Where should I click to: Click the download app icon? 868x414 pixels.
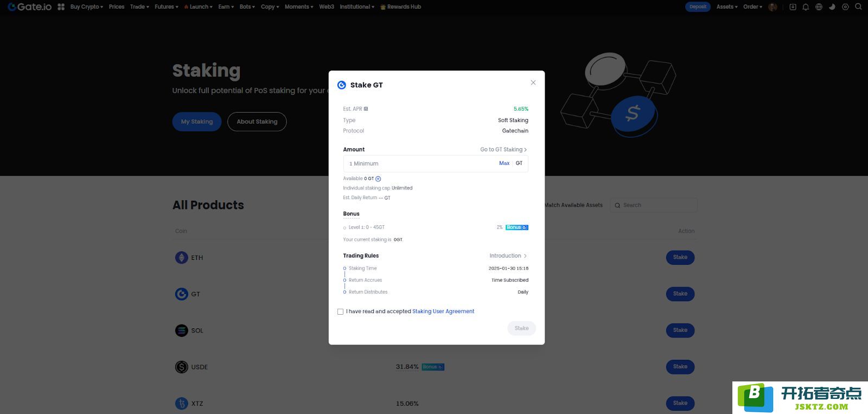793,7
